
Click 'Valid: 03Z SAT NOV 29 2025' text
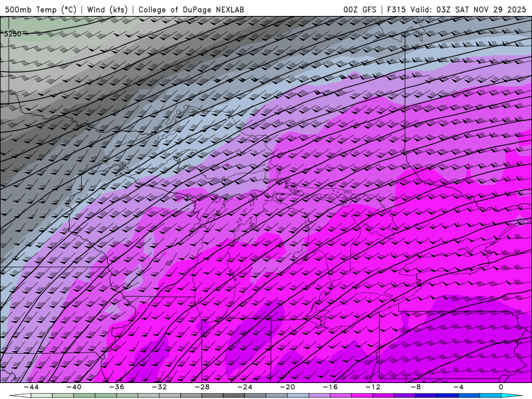[469, 9]
